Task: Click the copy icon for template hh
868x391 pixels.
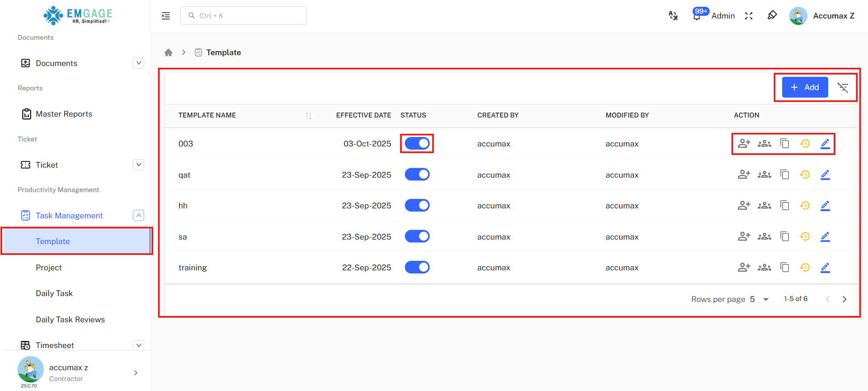Action: coord(785,206)
